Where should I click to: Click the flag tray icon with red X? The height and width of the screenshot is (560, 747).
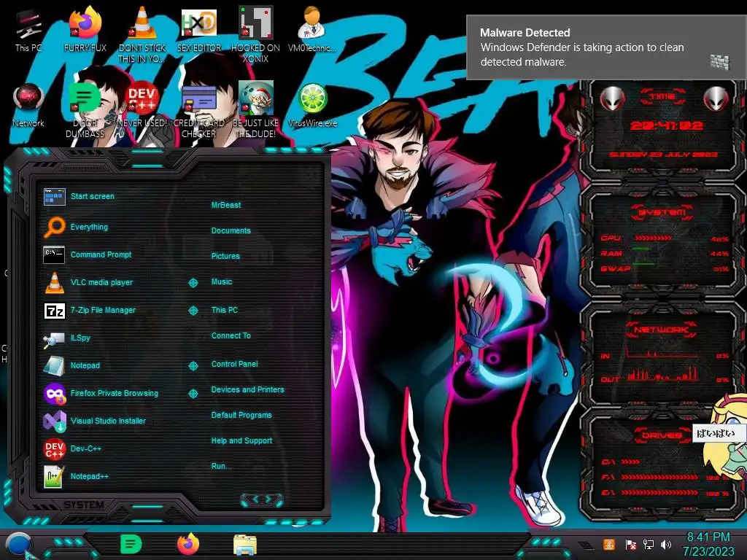tap(631, 544)
